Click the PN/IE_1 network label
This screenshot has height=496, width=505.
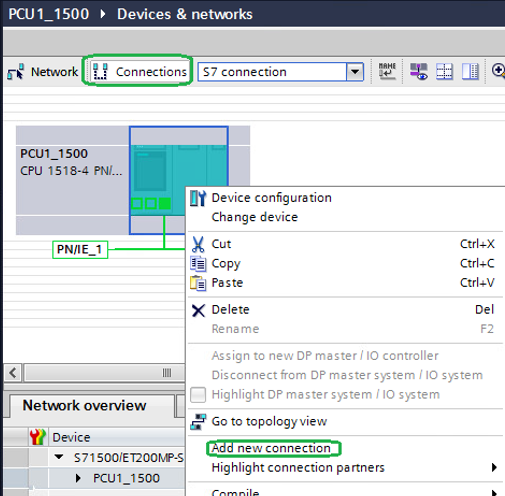coord(80,249)
